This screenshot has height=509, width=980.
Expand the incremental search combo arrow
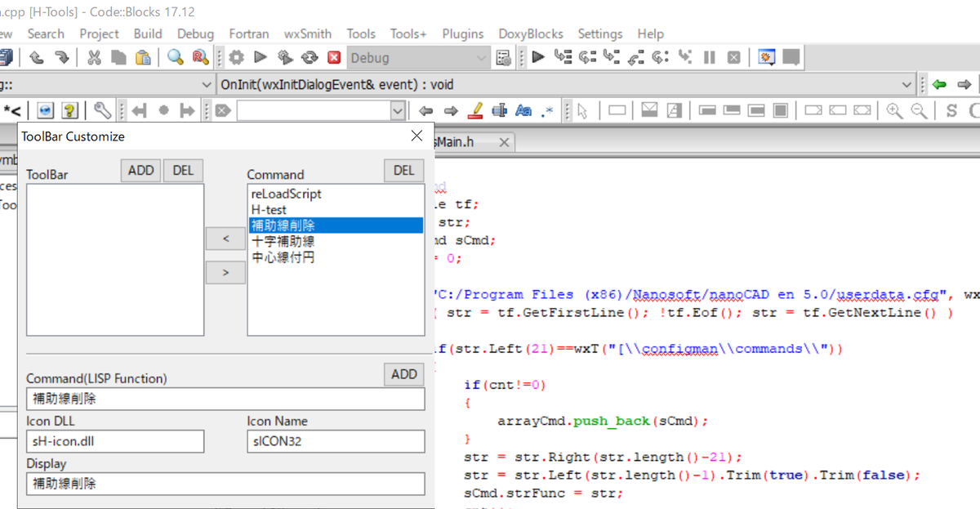[398, 110]
